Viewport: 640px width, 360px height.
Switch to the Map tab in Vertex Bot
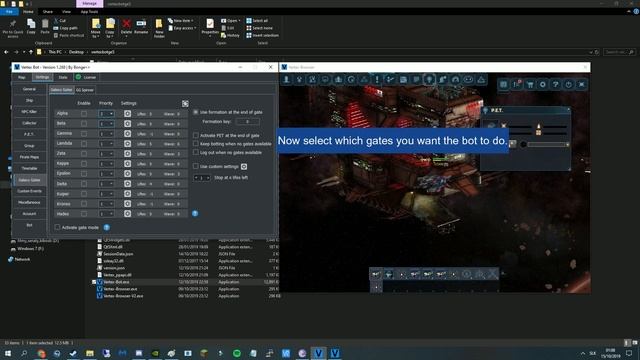[22, 77]
